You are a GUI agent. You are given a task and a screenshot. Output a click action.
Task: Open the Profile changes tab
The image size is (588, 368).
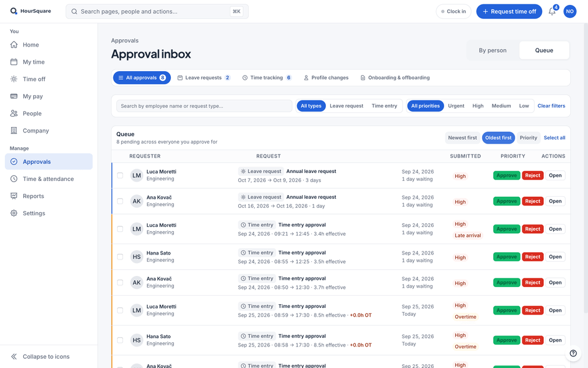(x=326, y=78)
